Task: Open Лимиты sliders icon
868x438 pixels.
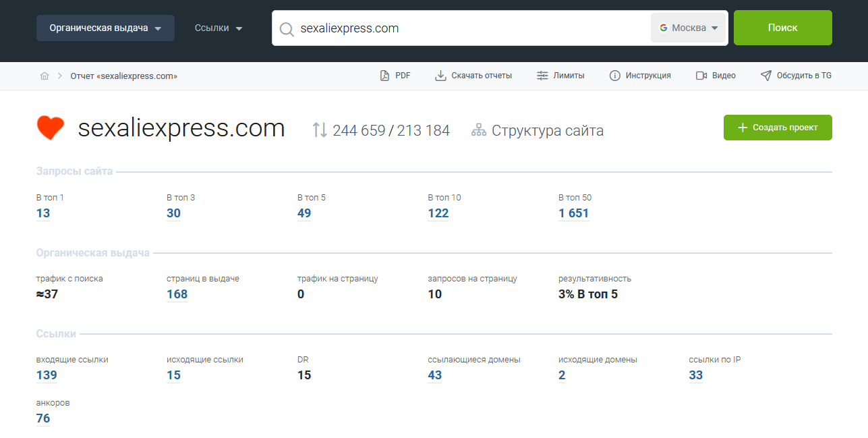Action: 542,76
